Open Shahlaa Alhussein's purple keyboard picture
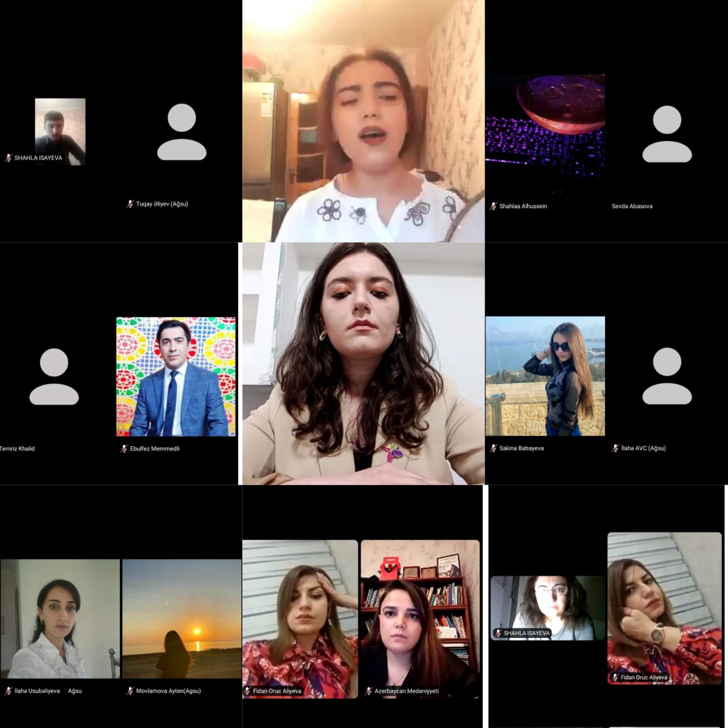Viewport: 728px width, 728px height. (545, 134)
